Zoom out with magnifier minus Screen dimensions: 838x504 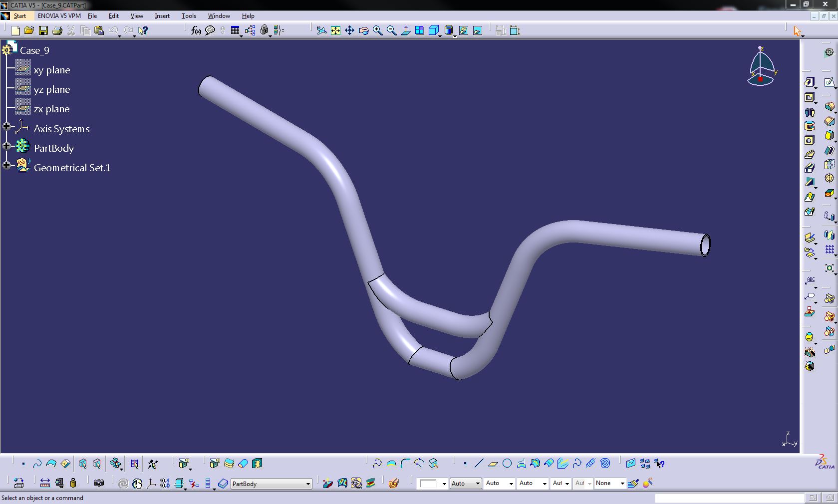pos(392,30)
